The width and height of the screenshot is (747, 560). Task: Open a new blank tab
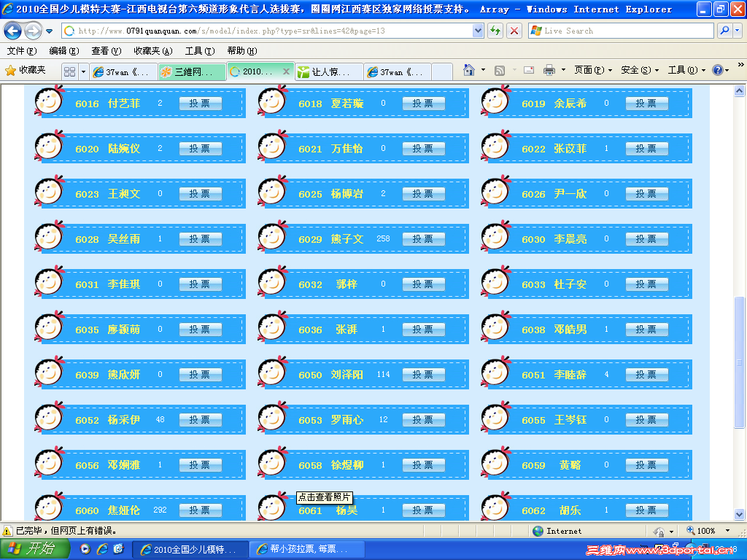(443, 72)
